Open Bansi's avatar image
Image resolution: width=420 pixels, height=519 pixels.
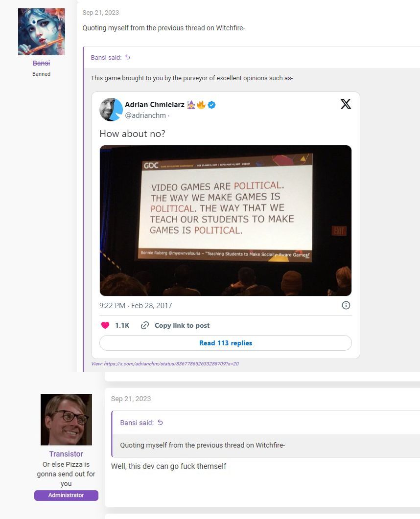tap(42, 32)
